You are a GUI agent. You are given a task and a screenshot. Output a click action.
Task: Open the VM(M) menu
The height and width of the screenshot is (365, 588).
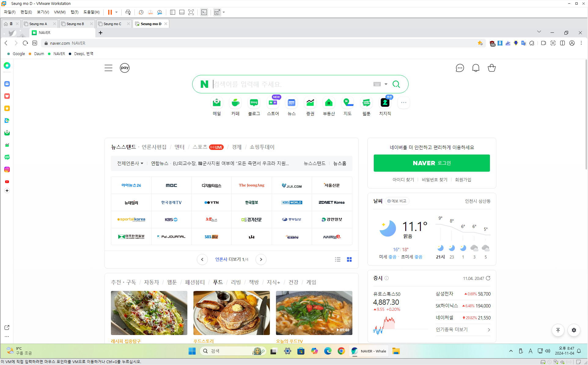60,12
